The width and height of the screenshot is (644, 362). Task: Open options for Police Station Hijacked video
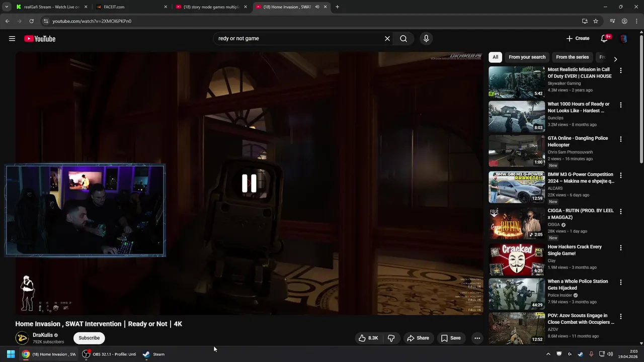(620, 283)
